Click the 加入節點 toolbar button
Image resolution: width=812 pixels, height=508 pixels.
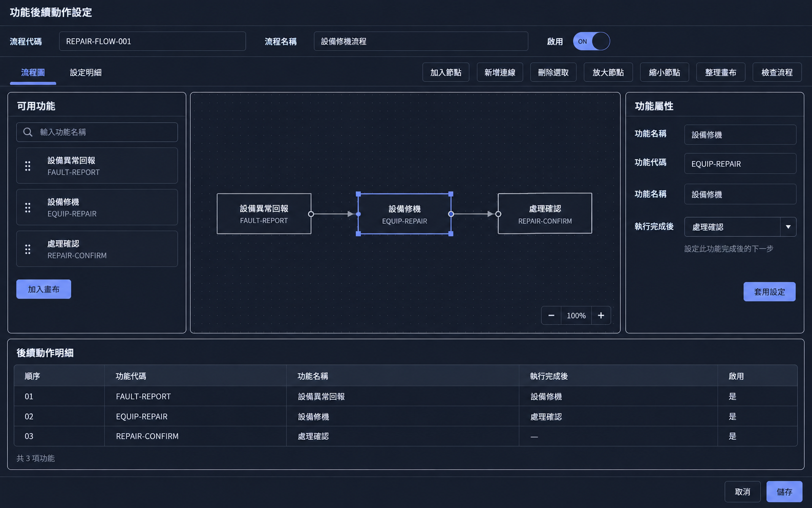point(446,73)
